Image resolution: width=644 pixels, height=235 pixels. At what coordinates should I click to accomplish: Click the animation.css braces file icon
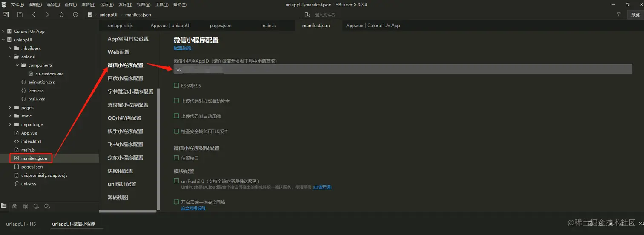23,82
